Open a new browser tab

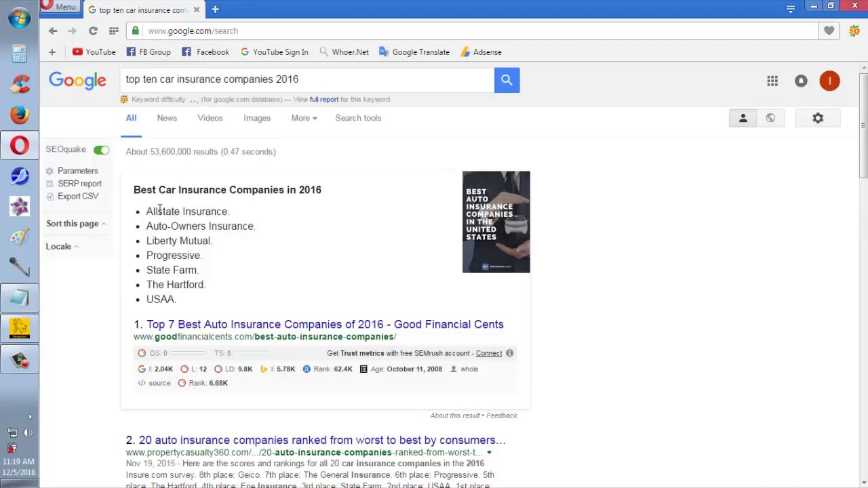point(215,9)
